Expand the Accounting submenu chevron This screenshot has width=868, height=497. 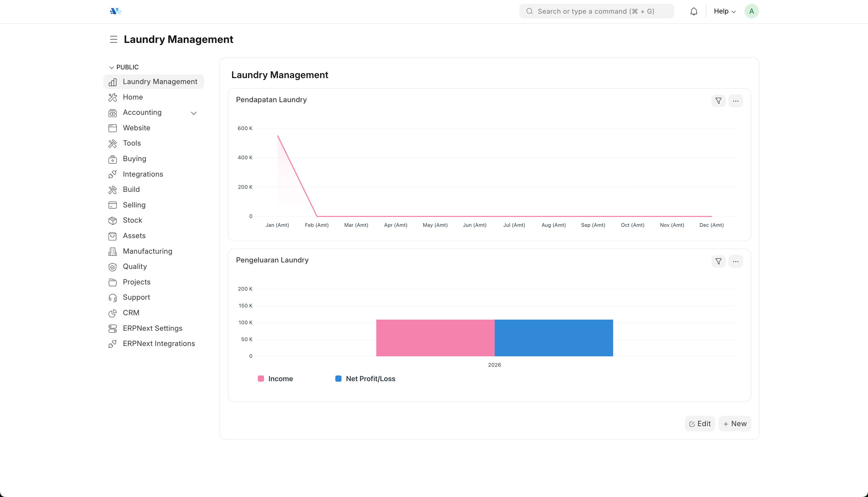[x=194, y=113]
